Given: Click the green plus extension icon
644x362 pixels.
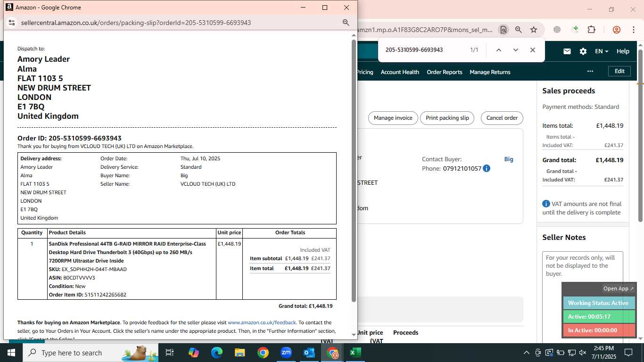Looking at the screenshot, I should 575,29.
